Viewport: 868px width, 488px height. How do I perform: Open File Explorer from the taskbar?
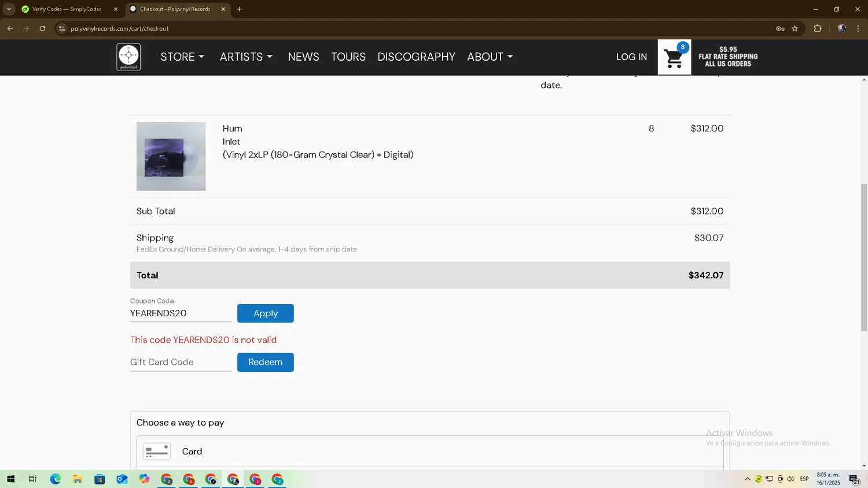click(x=77, y=479)
